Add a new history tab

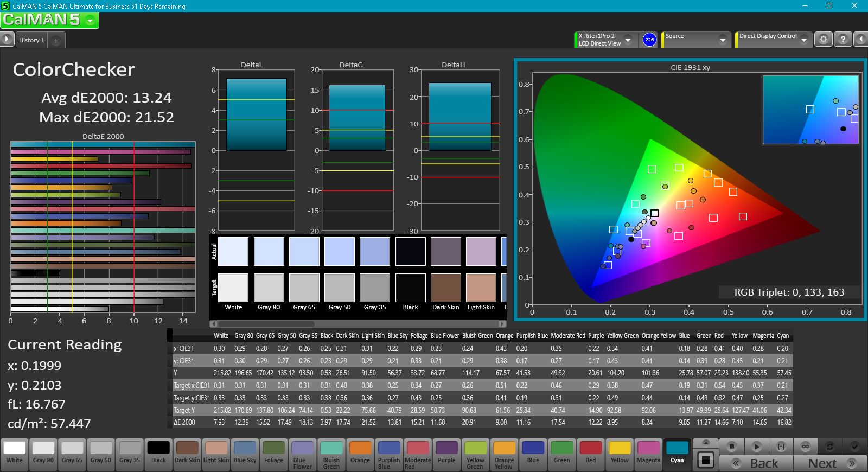click(x=56, y=40)
